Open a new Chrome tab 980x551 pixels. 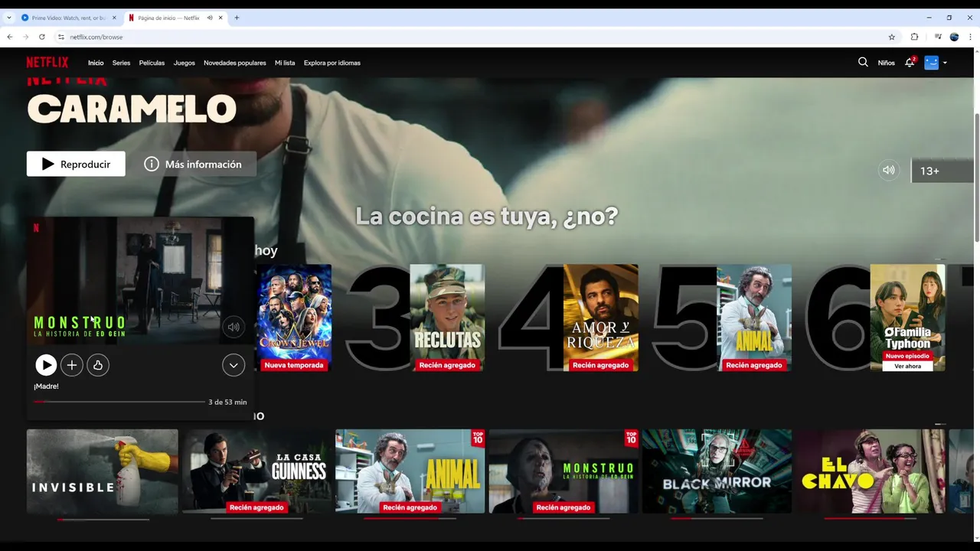(237, 18)
